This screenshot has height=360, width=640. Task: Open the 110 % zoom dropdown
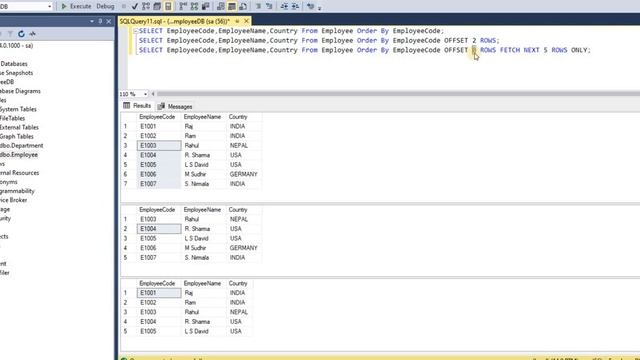pyautogui.click(x=145, y=94)
